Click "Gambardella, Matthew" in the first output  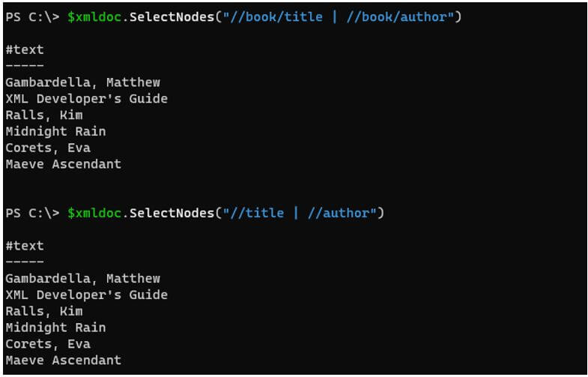coord(82,82)
